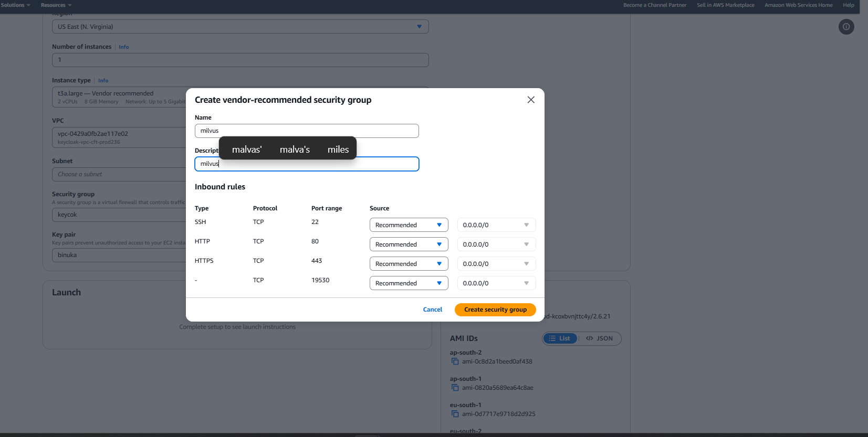Copy the eu-south-1 AMI ID icon
Viewport: 868px width, 437px height.
455,414
